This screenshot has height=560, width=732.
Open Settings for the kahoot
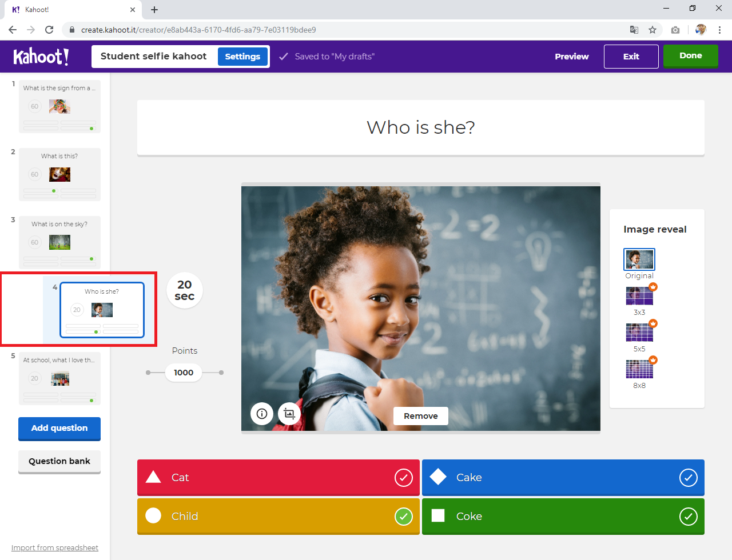point(242,57)
